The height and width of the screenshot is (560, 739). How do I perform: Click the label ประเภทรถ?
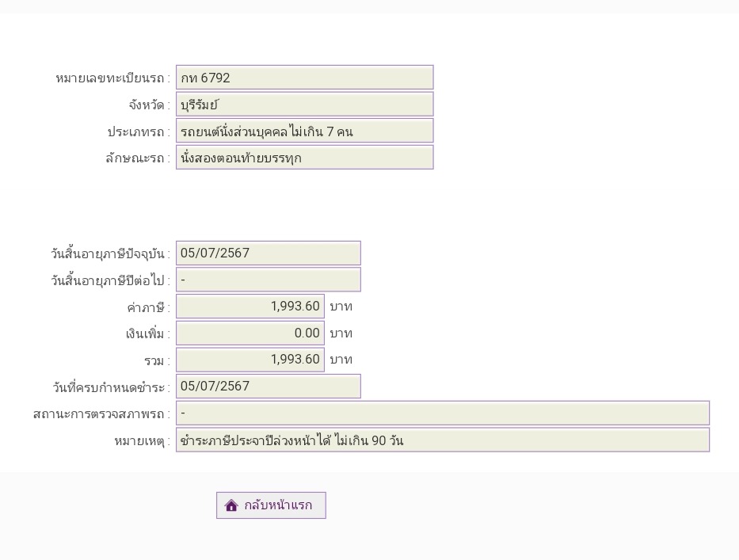pyautogui.click(x=139, y=131)
